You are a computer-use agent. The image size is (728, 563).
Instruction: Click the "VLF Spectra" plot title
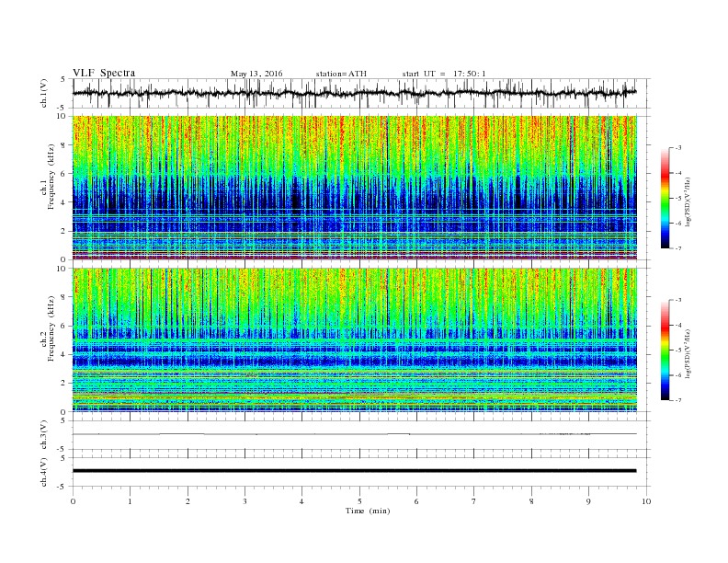click(104, 73)
